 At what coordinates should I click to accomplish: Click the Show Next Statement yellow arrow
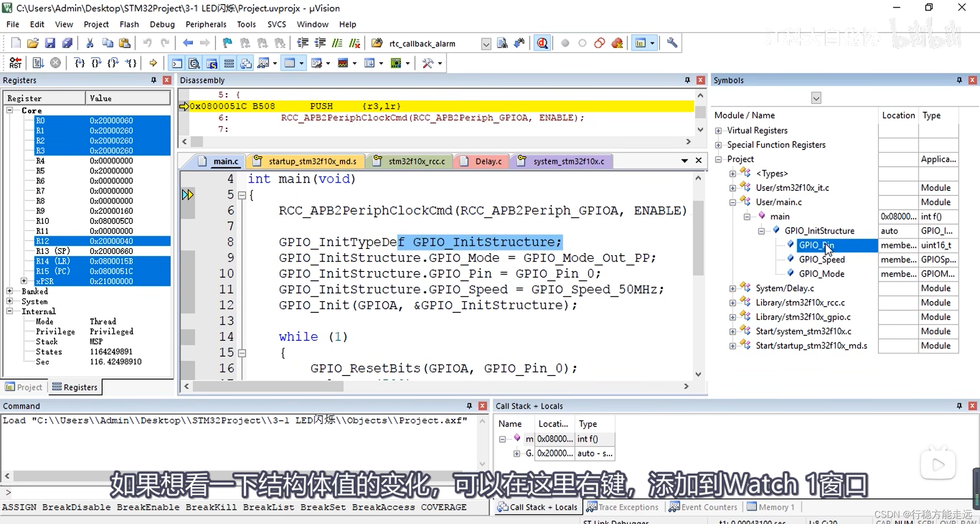click(x=153, y=63)
